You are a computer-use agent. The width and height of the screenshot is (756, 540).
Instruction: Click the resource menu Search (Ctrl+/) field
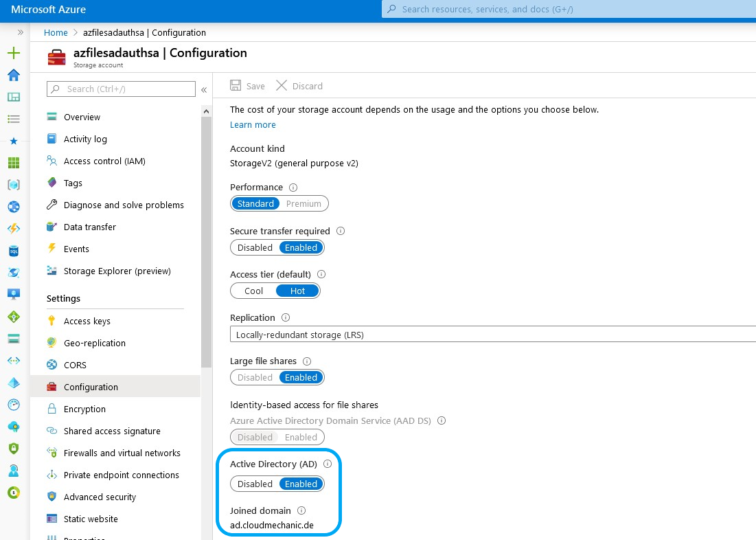[x=121, y=89]
